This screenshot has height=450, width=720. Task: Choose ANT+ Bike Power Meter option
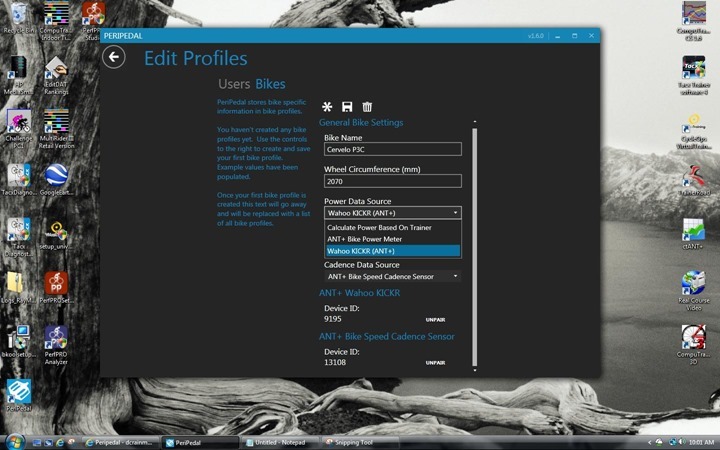tap(393, 239)
